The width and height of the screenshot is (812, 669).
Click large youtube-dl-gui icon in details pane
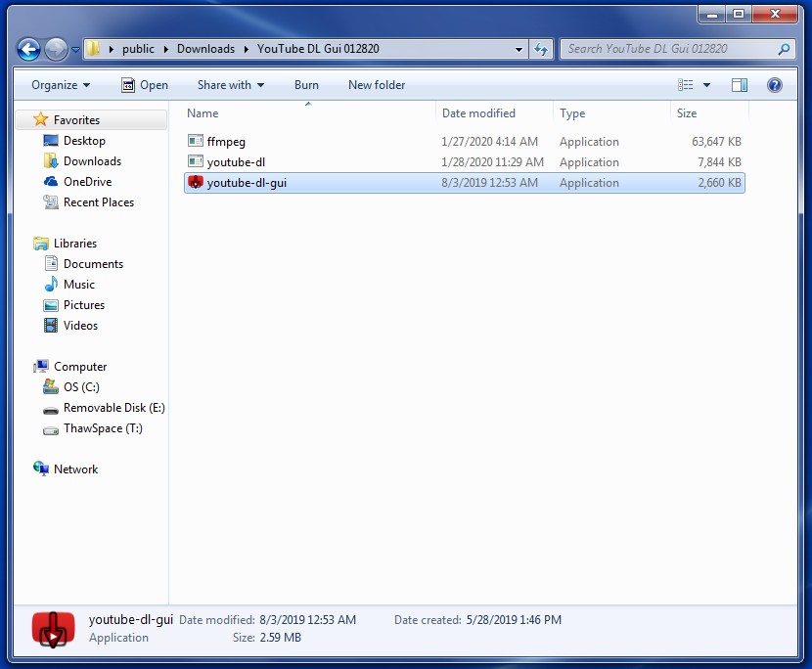pyautogui.click(x=53, y=629)
